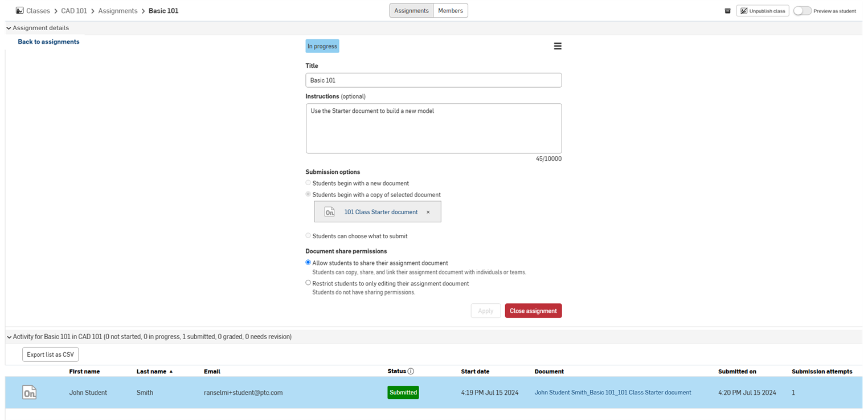
Task: Select Restrict students to only editing option
Action: pyautogui.click(x=308, y=283)
